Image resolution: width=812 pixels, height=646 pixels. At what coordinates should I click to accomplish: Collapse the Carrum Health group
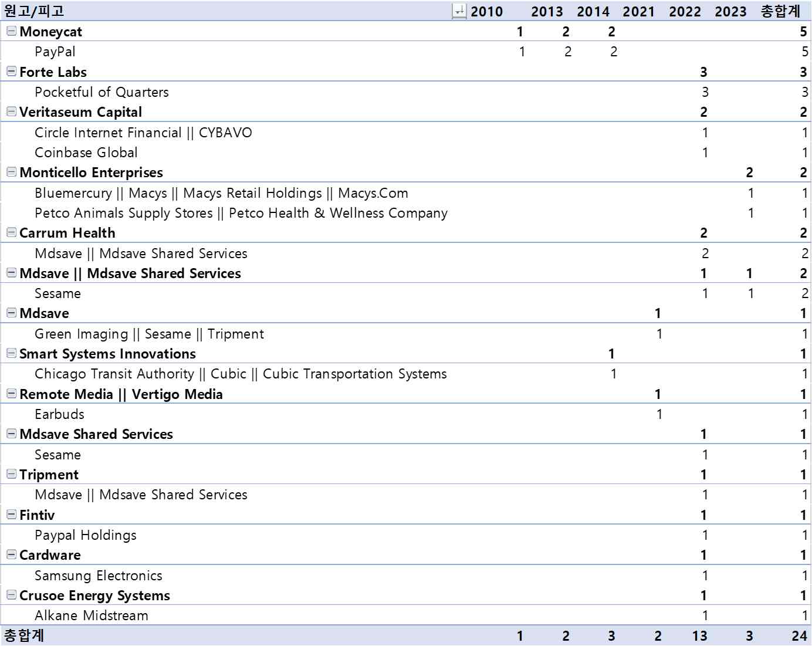(11, 232)
